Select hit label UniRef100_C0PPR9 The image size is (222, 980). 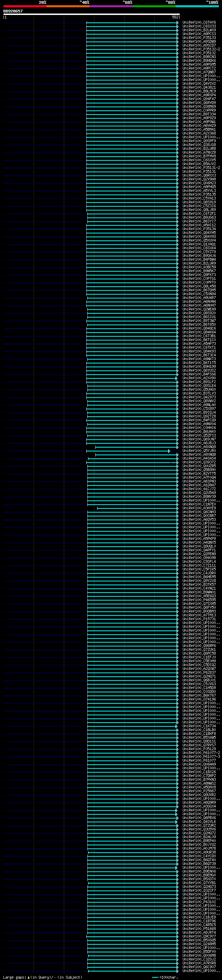pos(199,110)
